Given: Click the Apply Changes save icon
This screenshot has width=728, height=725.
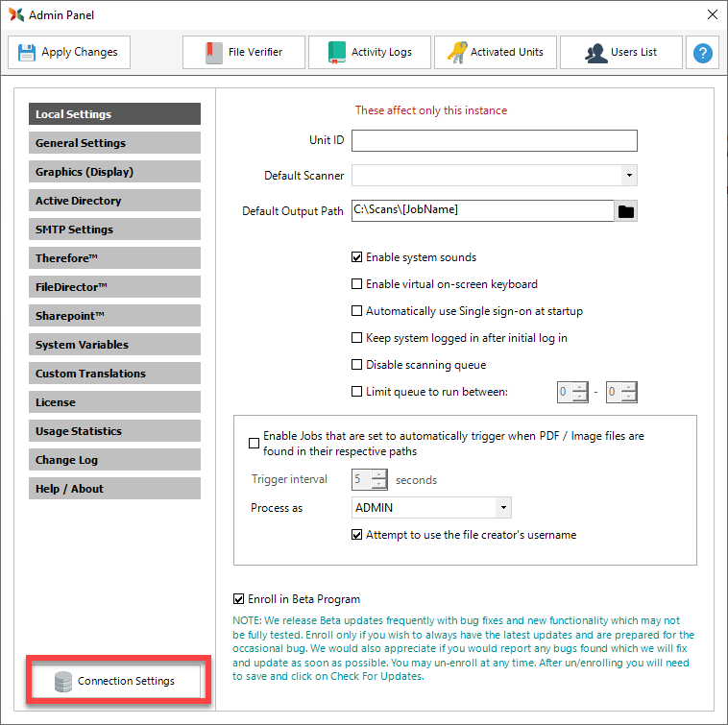Looking at the screenshot, I should coord(28,53).
